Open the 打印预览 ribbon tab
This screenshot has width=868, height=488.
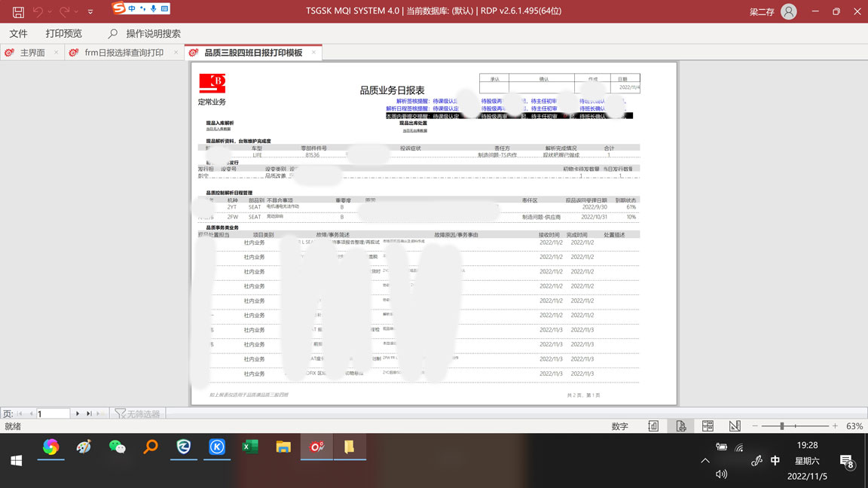click(63, 34)
